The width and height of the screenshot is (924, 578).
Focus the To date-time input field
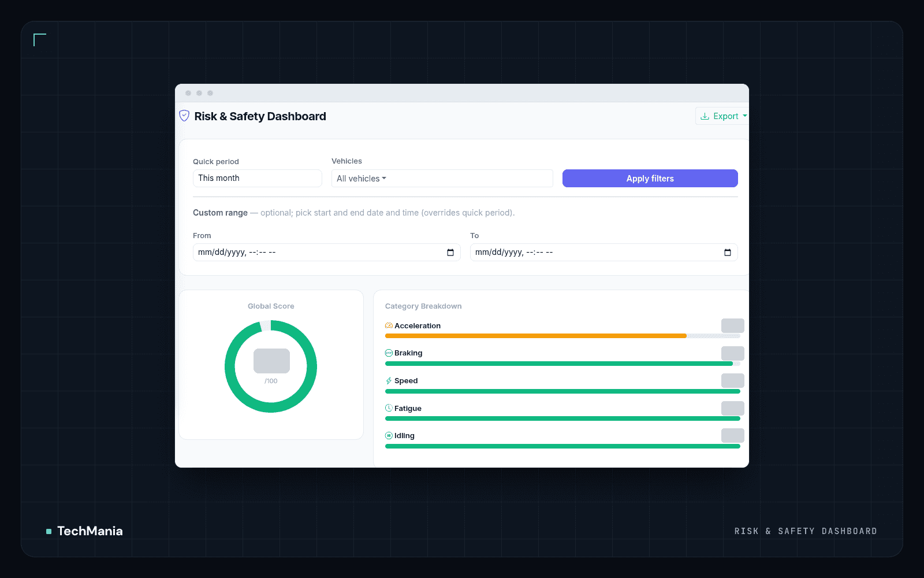[x=604, y=252]
